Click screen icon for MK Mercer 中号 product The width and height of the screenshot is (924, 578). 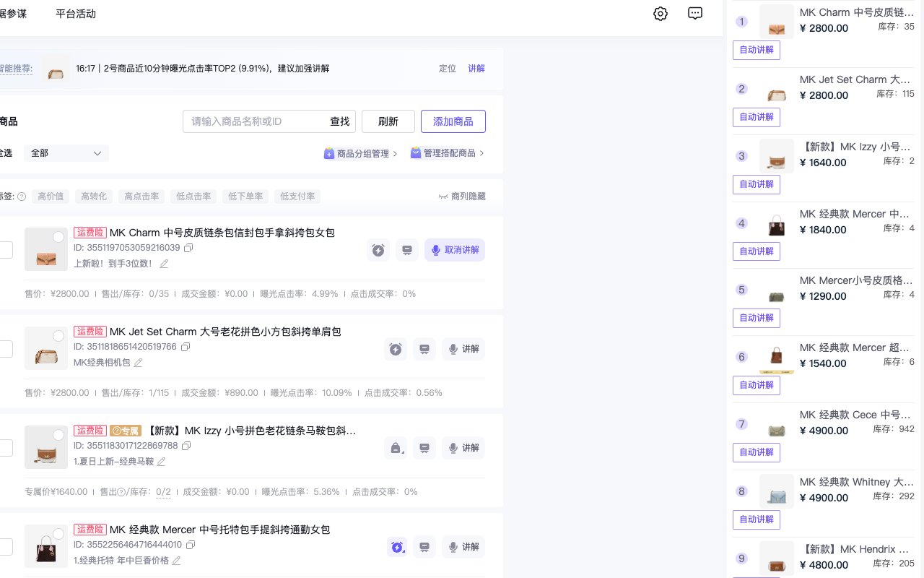tap(424, 547)
